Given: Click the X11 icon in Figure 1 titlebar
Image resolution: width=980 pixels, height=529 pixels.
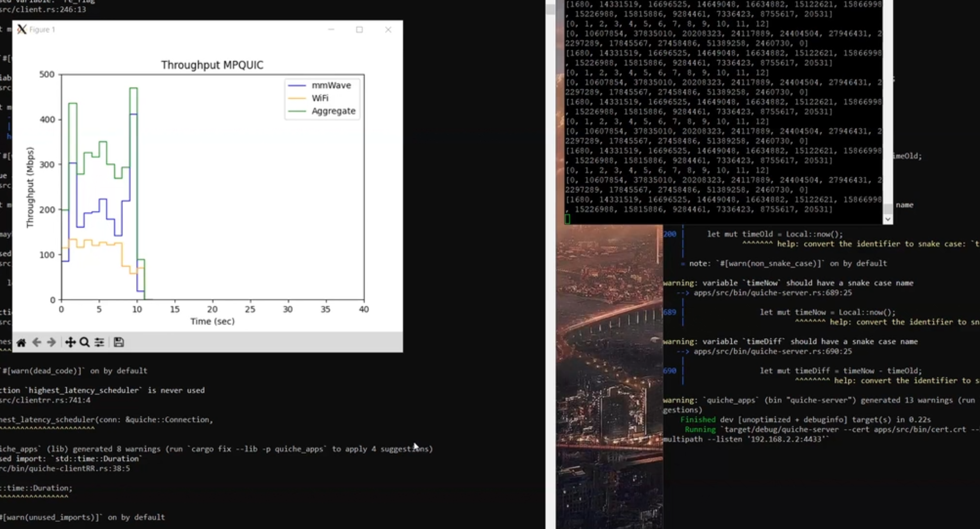Looking at the screenshot, I should 22,29.
